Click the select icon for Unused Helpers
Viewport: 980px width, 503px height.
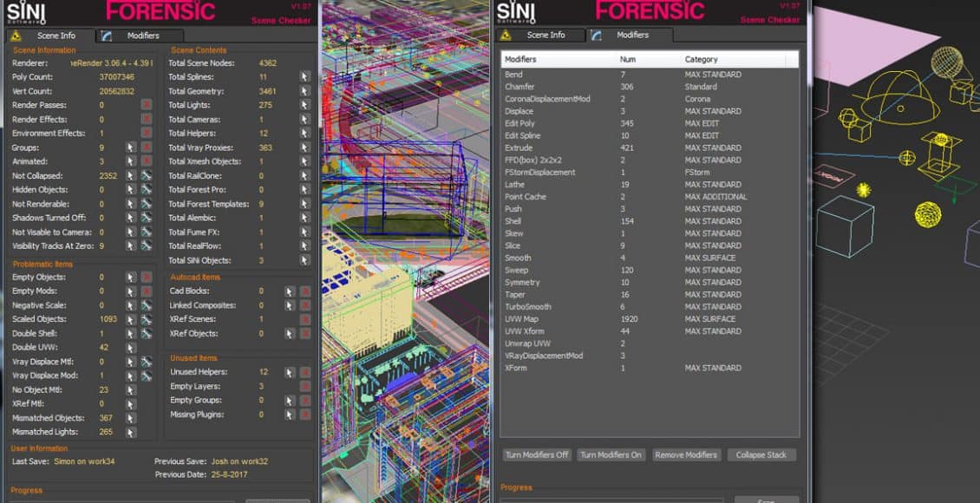pos(289,372)
